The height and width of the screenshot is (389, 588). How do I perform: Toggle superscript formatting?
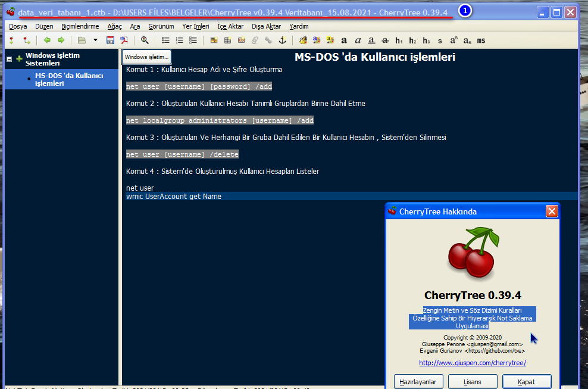click(x=453, y=40)
